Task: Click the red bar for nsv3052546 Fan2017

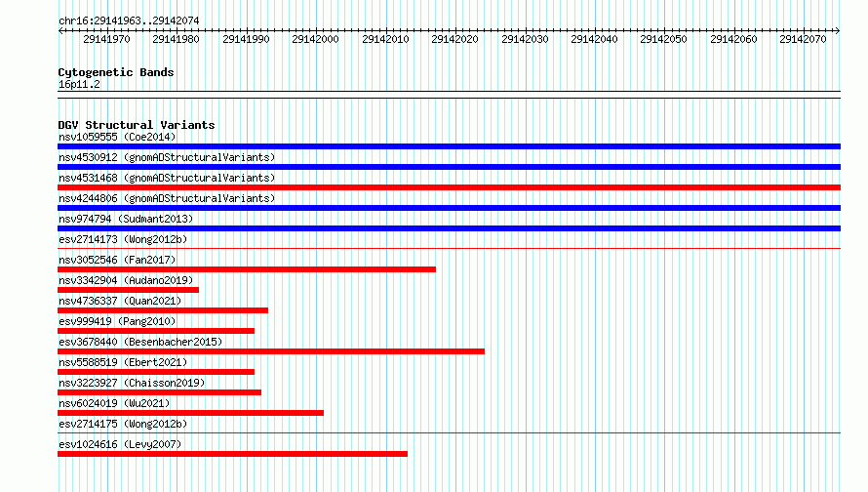Action: [x=247, y=269]
